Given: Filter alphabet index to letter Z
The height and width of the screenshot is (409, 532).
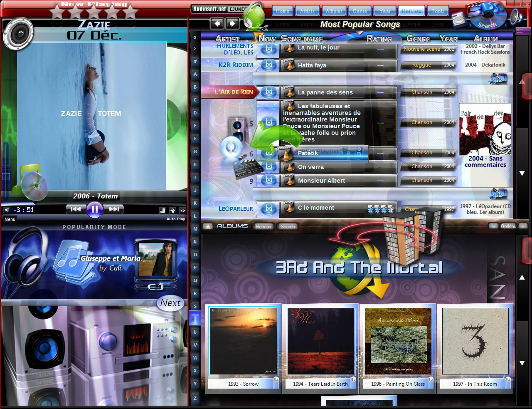Looking at the screenshot, I should pyautogui.click(x=195, y=398).
